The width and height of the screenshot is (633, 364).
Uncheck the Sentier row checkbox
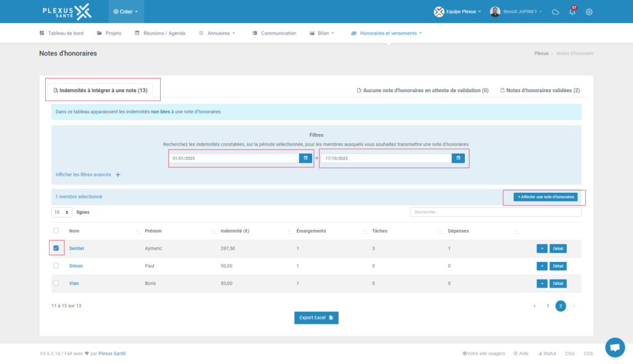click(56, 248)
